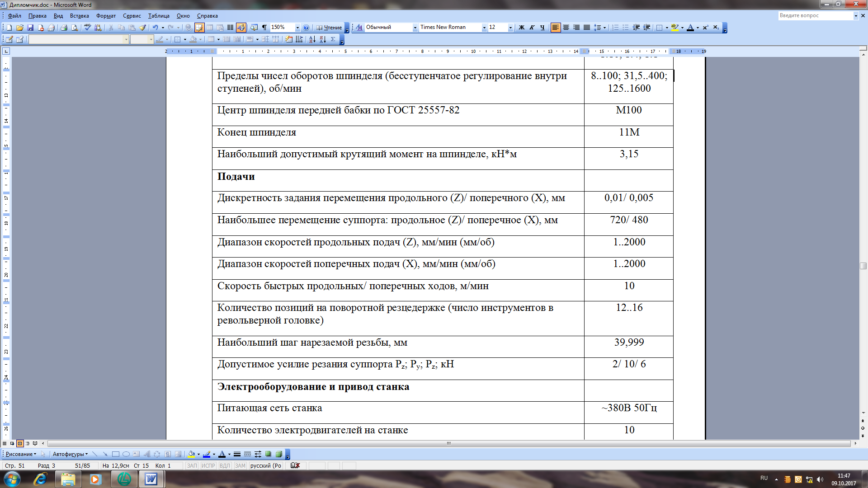Click the AutoSum sigma icon
The height and width of the screenshot is (488, 868).
[333, 39]
